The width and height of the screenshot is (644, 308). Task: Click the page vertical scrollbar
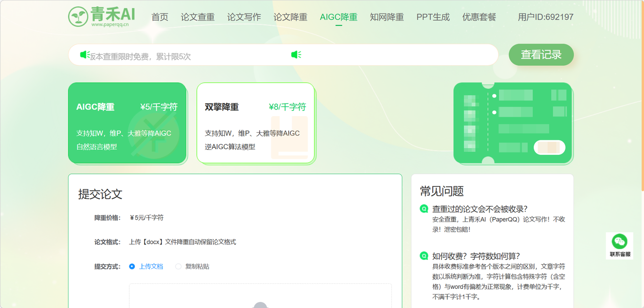pyautogui.click(x=642, y=95)
